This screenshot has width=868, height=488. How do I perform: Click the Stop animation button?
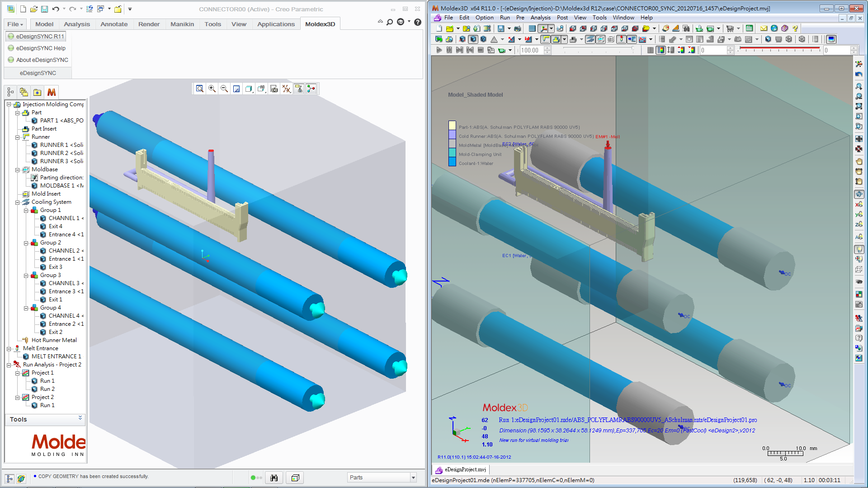coord(481,50)
